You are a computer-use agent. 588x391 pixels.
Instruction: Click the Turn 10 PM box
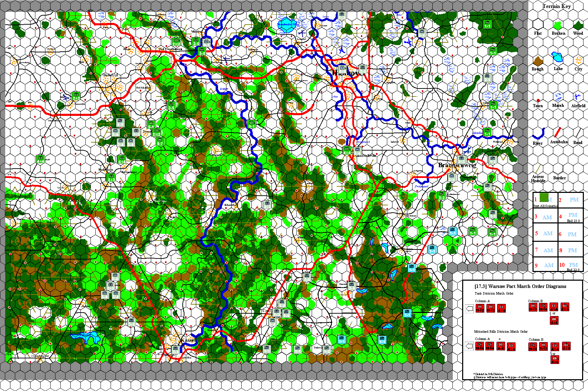coord(571,264)
